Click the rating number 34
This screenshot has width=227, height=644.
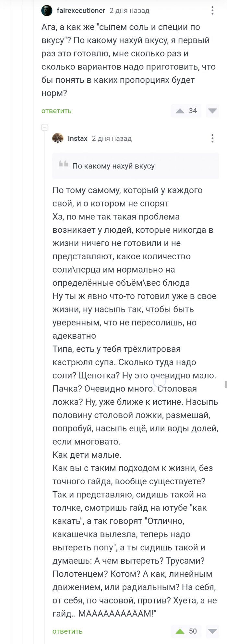193,111
